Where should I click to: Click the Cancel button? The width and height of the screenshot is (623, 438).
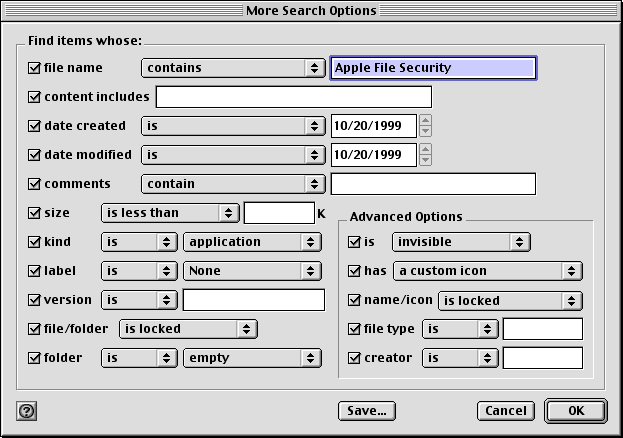coord(506,411)
